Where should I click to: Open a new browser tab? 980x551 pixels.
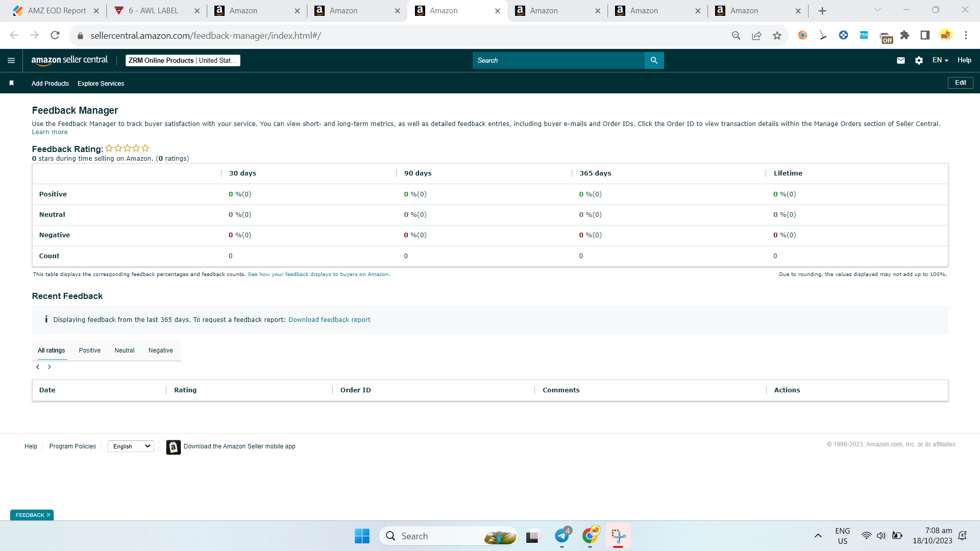[x=822, y=11]
